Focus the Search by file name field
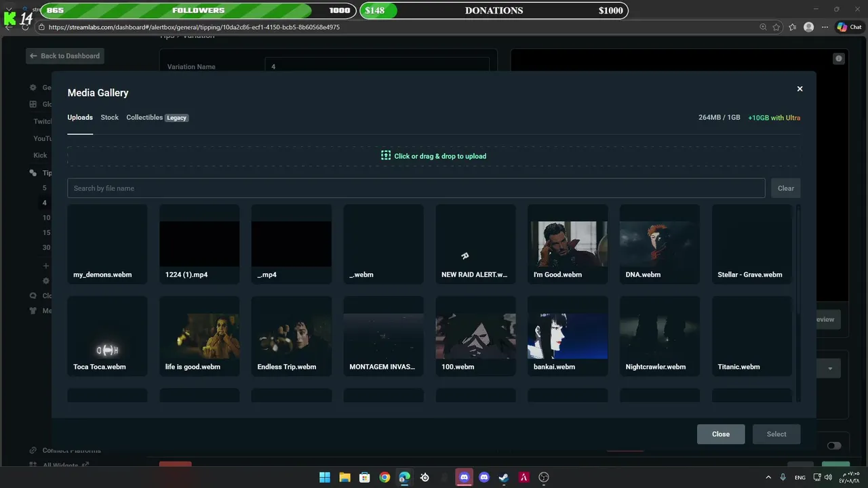Screen dimensions: 868x488 pos(416,188)
